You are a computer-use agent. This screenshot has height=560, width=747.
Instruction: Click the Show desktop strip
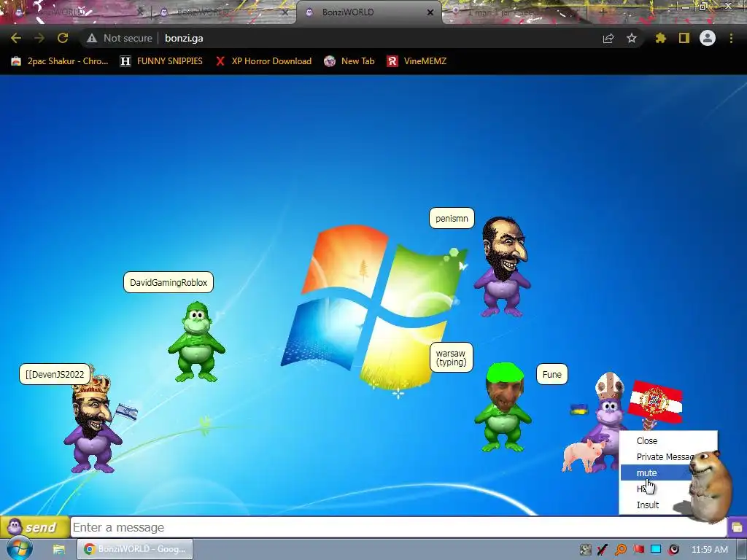click(x=742, y=549)
